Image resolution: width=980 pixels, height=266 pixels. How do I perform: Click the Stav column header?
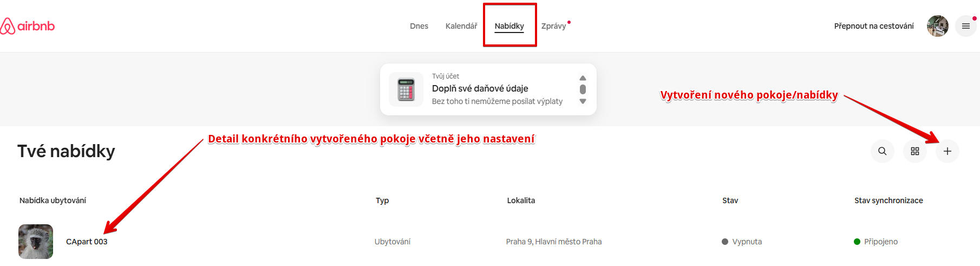pyautogui.click(x=730, y=200)
